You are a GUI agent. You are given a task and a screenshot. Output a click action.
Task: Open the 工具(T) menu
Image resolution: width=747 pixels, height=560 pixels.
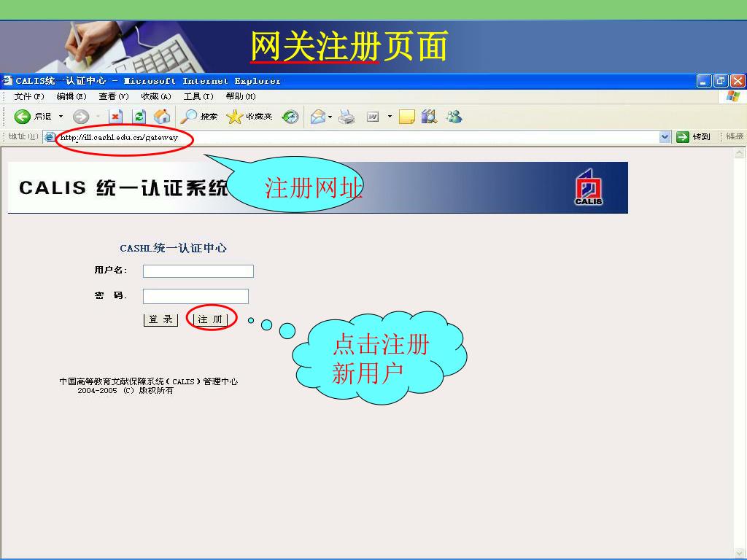coord(198,97)
